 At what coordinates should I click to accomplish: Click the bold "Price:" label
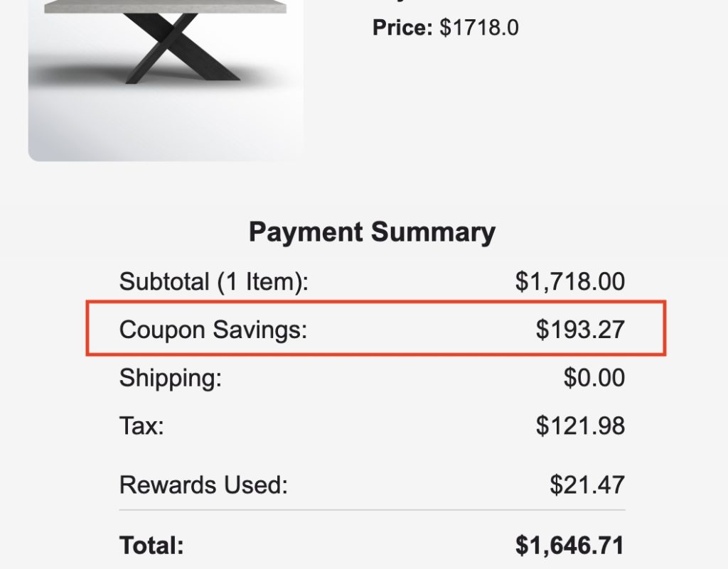(x=402, y=28)
